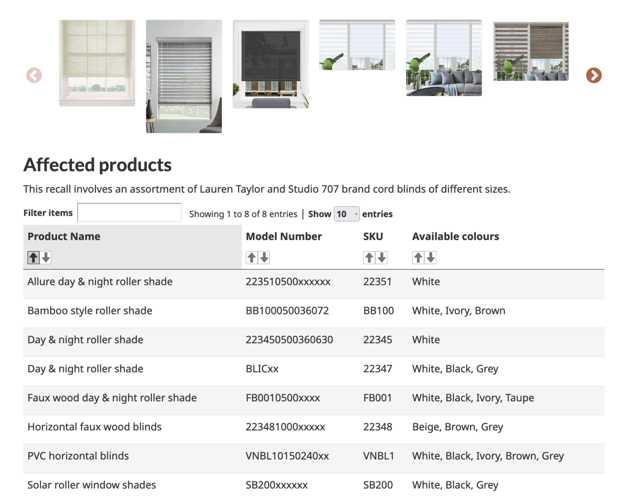The image size is (641, 500).
Task: Open the Show entries count dropdown
Action: coord(347,214)
